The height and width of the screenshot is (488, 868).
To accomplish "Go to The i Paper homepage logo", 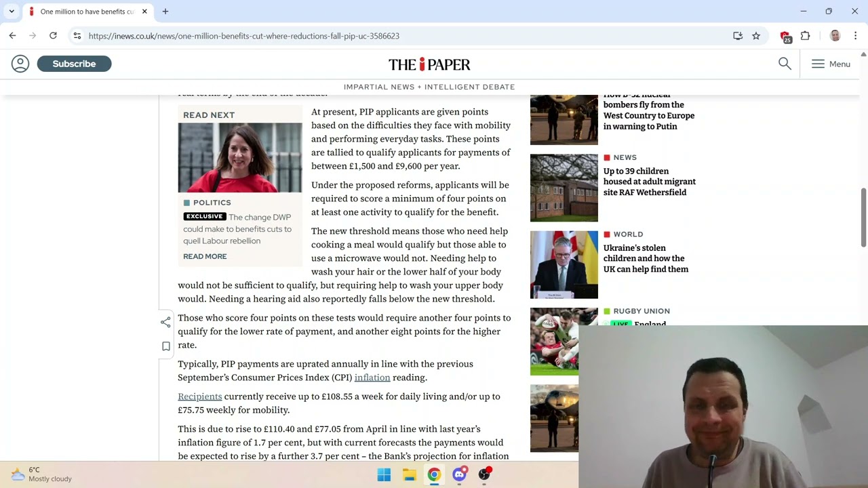I will 429,64.
